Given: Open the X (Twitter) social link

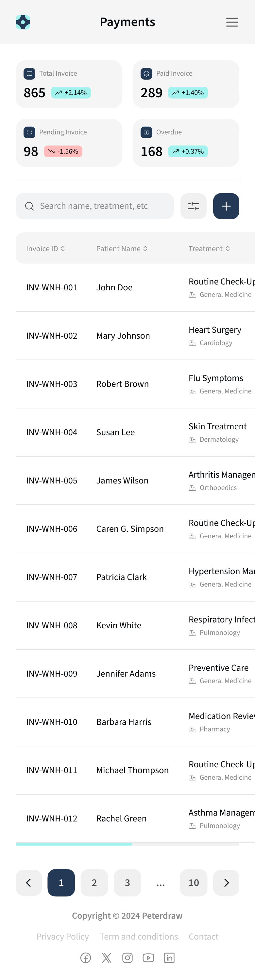Looking at the screenshot, I should (107, 957).
